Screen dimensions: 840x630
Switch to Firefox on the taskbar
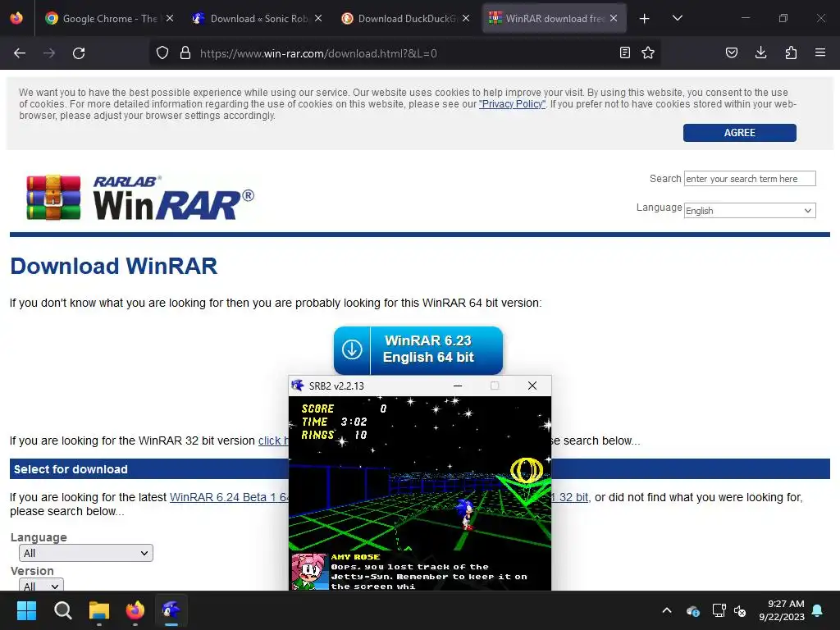(x=135, y=610)
